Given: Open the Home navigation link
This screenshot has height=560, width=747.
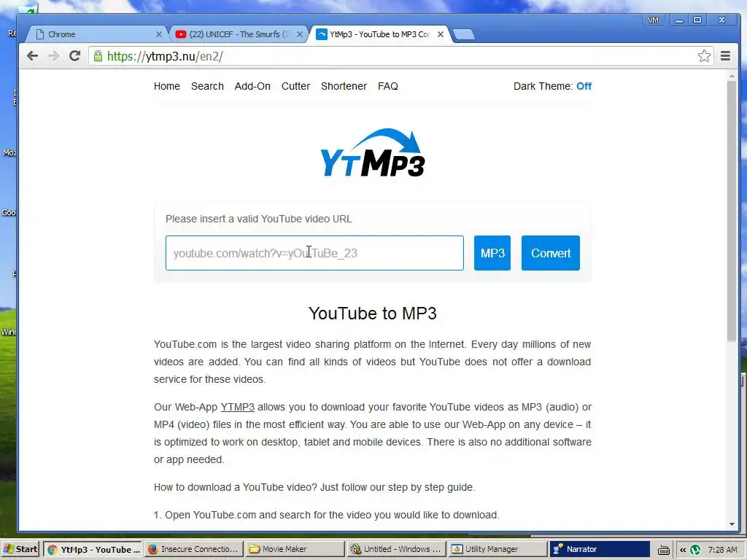Looking at the screenshot, I should coord(167,86).
